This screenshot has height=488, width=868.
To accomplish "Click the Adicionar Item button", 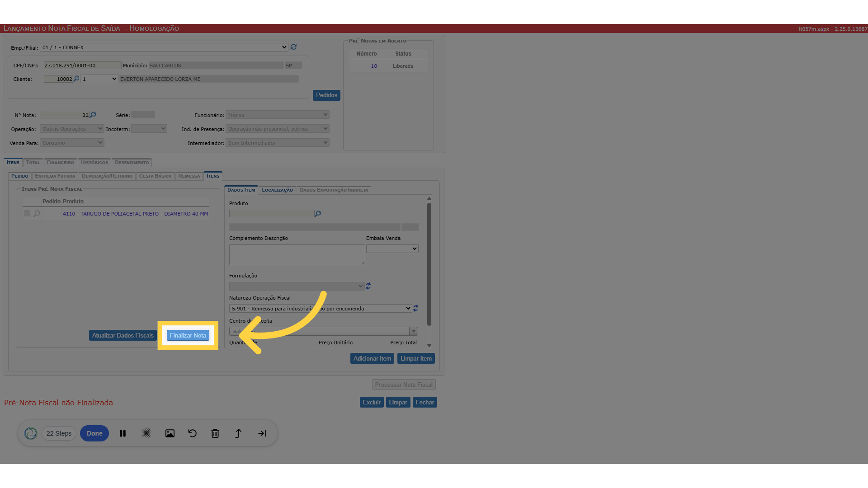I will point(373,358).
